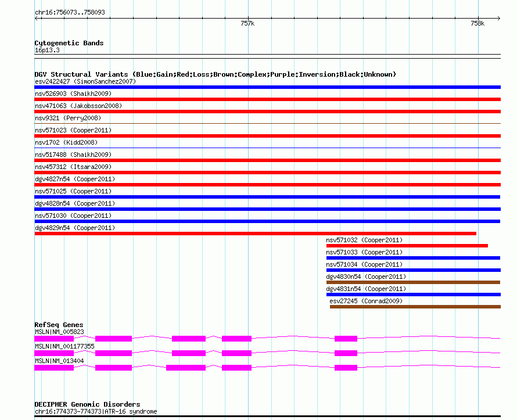Open the dgv4831n54 (Cooper2011) label
Viewport: 517px width, 420px height.
coord(366,289)
